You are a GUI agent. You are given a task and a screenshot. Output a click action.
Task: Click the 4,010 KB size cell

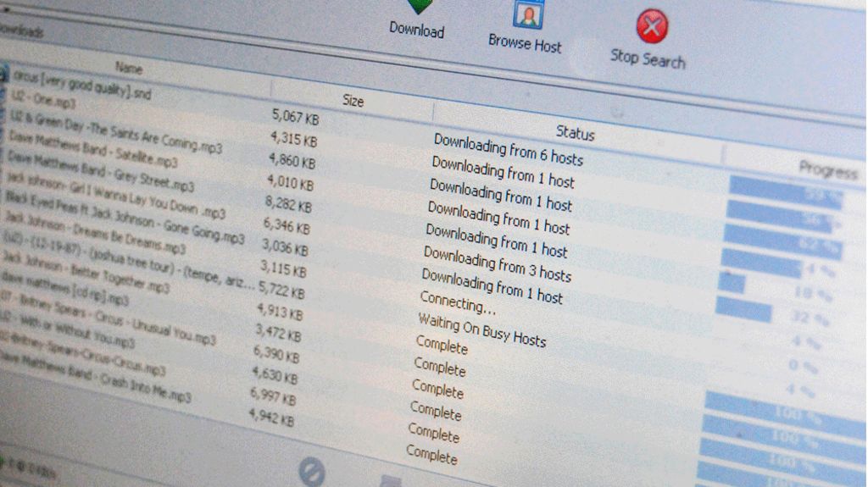pos(290,181)
